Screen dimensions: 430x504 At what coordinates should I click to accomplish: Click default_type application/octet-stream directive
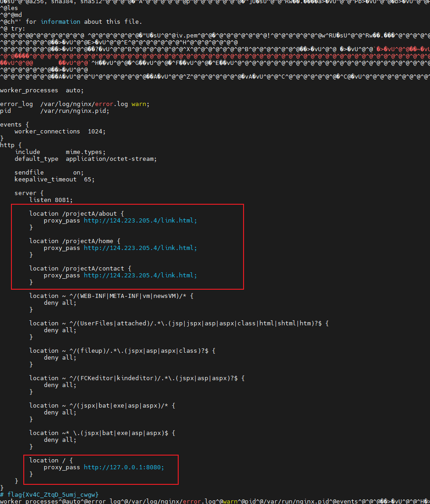pos(85,159)
